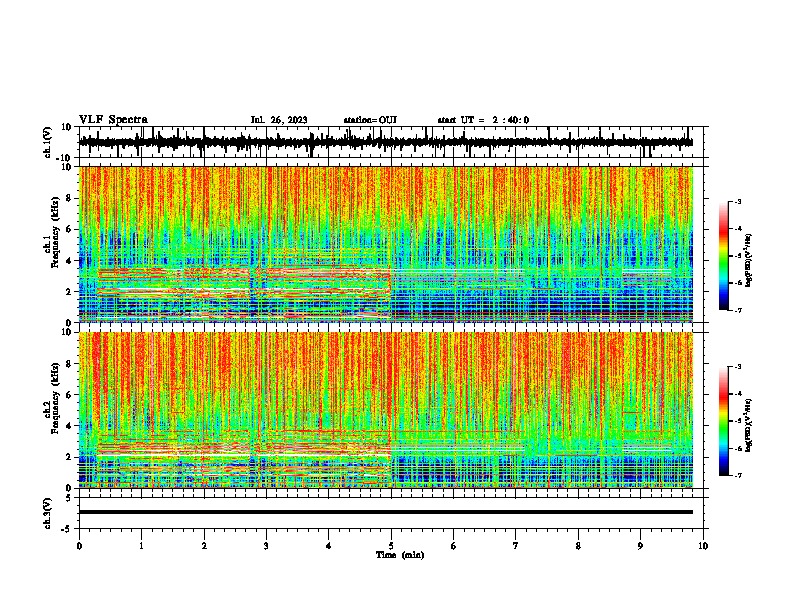
Task: Click the '-7' tick on lower color bar
Action: pos(738,475)
